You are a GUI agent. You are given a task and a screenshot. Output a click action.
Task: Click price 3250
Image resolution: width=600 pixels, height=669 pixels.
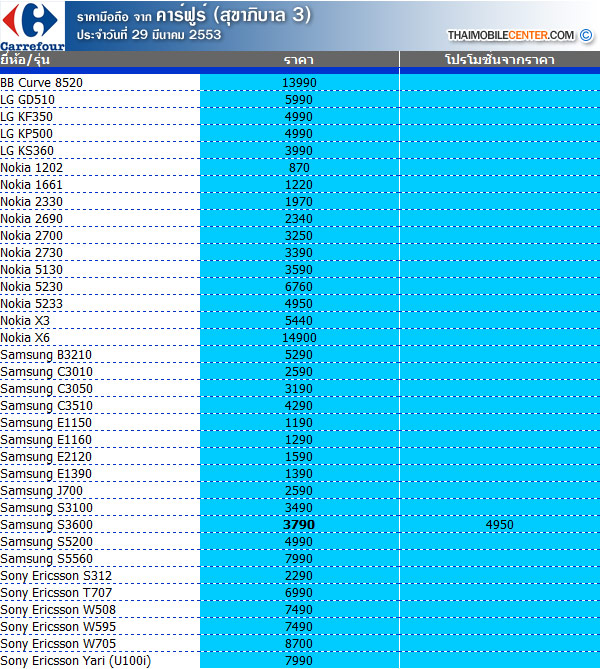[x=299, y=236]
